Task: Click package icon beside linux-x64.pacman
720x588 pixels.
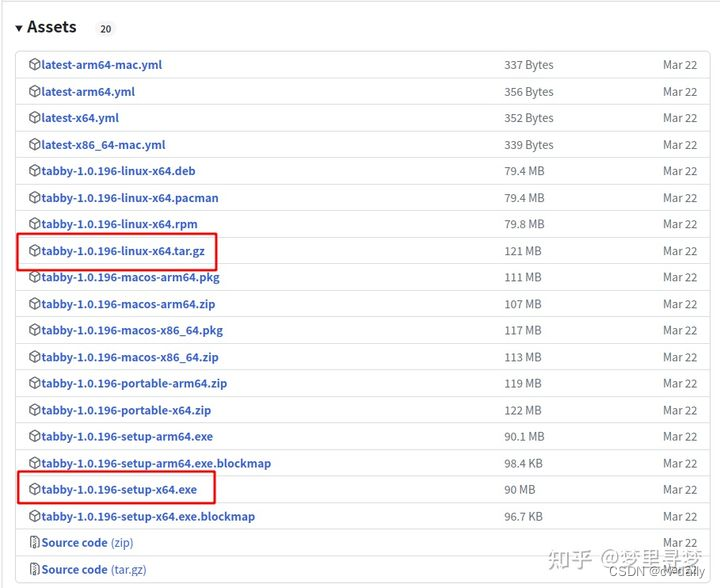Action: tap(34, 198)
